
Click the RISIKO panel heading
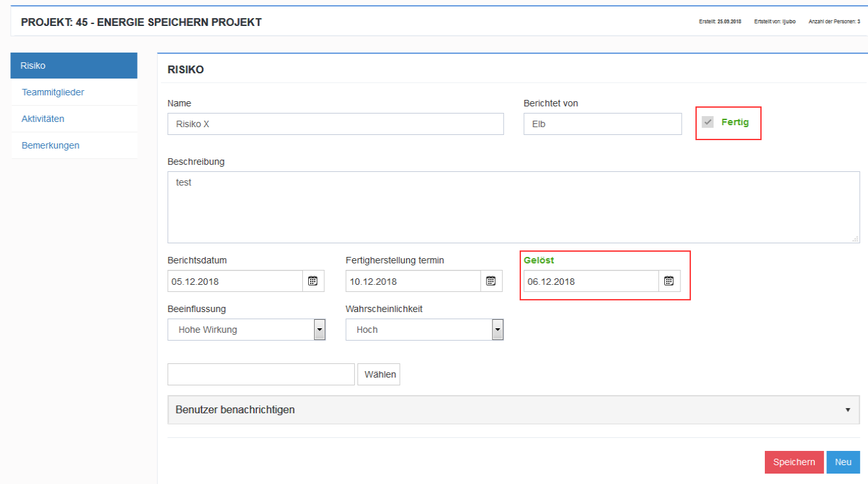click(x=186, y=69)
